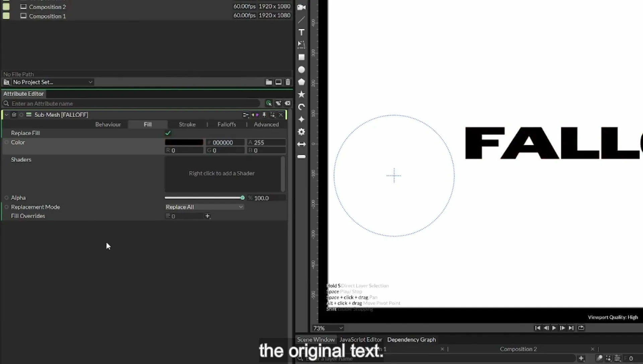This screenshot has width=643, height=364.
Task: Play the composition
Action: coord(554,328)
